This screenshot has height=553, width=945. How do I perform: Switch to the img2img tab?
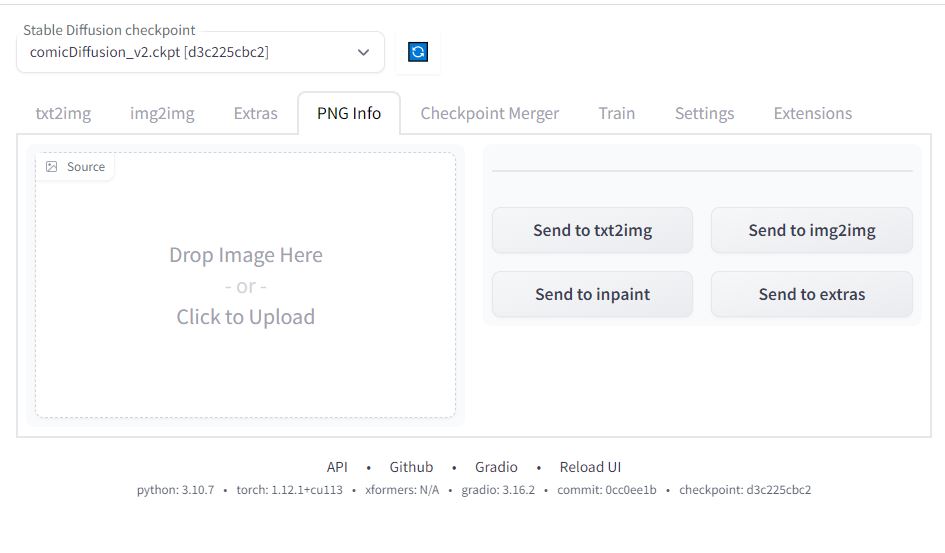[x=162, y=113]
